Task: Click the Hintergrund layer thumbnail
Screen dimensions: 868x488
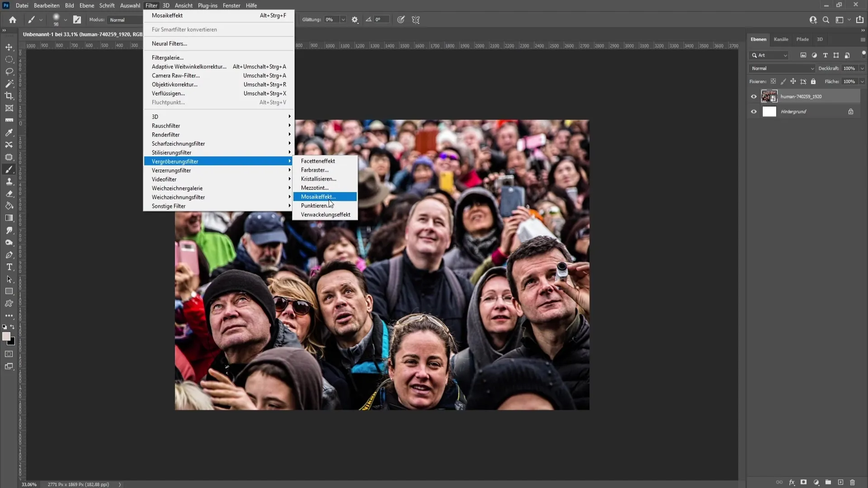Action: (x=769, y=112)
